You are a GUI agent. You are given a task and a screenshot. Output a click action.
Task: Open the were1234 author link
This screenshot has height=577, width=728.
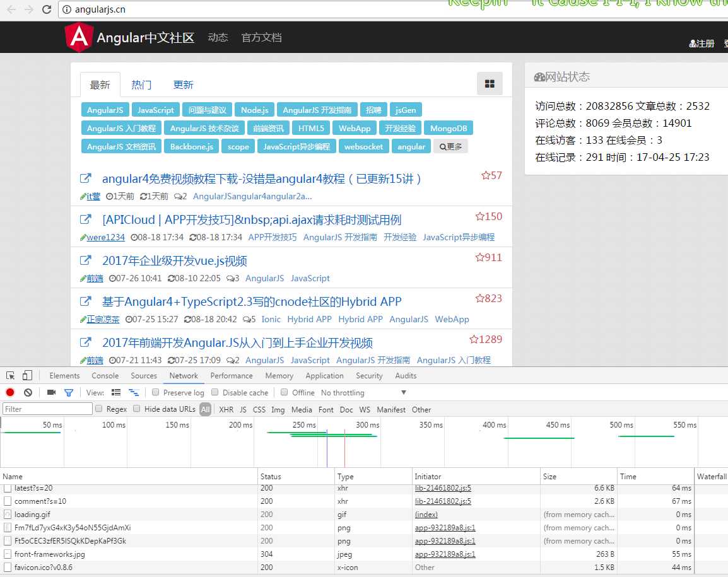106,237
